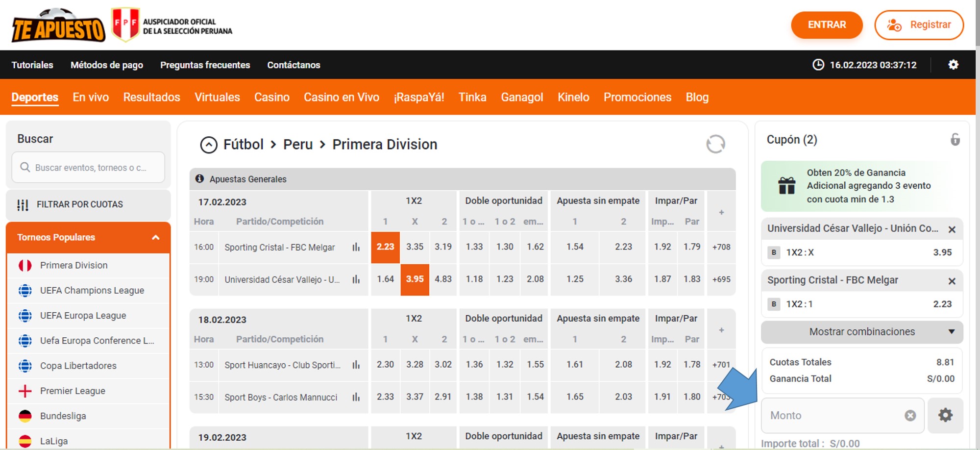Open Preguntas frecuentes link
The image size is (980, 450).
tap(205, 65)
